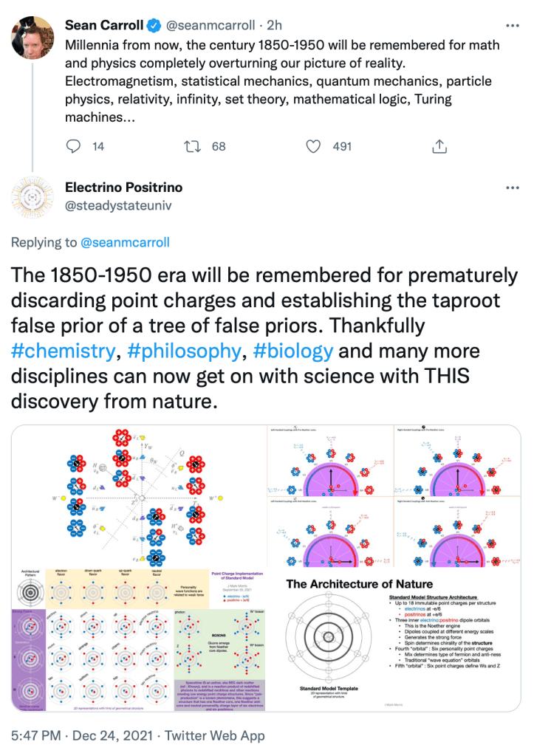The image size is (534, 756).
Task: Click the @steadystateuniv handle
Action: [x=118, y=205]
